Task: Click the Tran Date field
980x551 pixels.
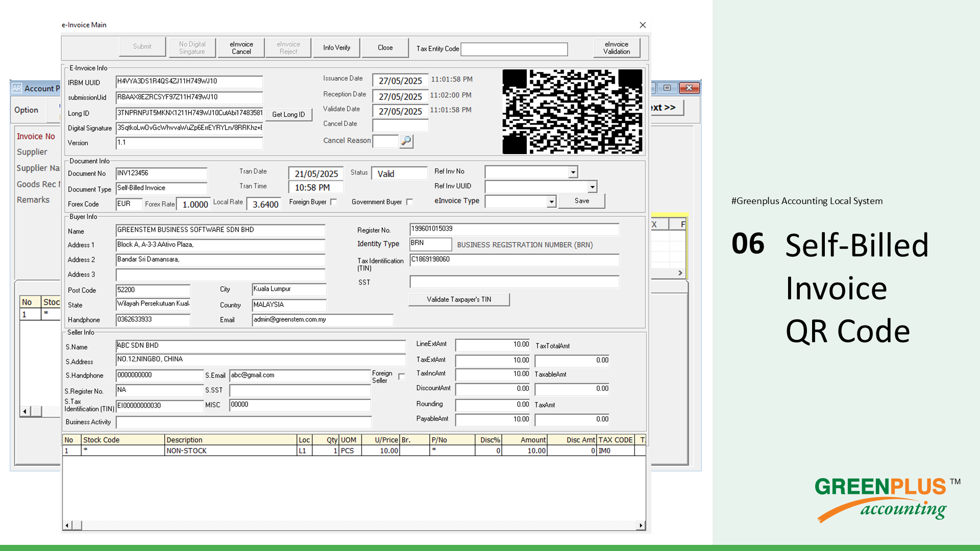Action: point(316,174)
